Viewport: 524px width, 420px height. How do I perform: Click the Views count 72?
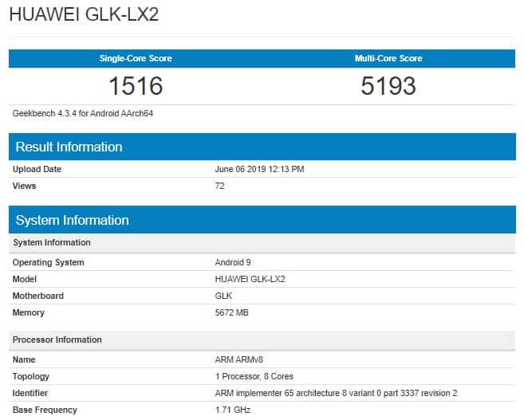click(220, 186)
